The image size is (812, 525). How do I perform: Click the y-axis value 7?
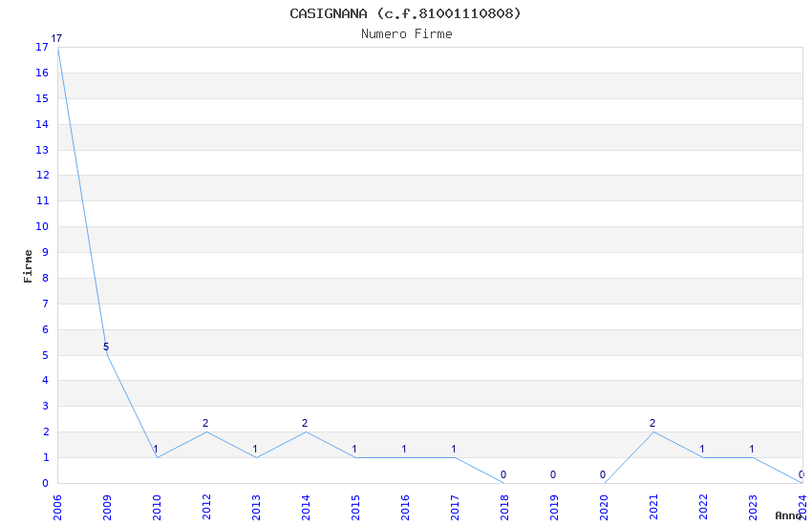click(x=46, y=304)
